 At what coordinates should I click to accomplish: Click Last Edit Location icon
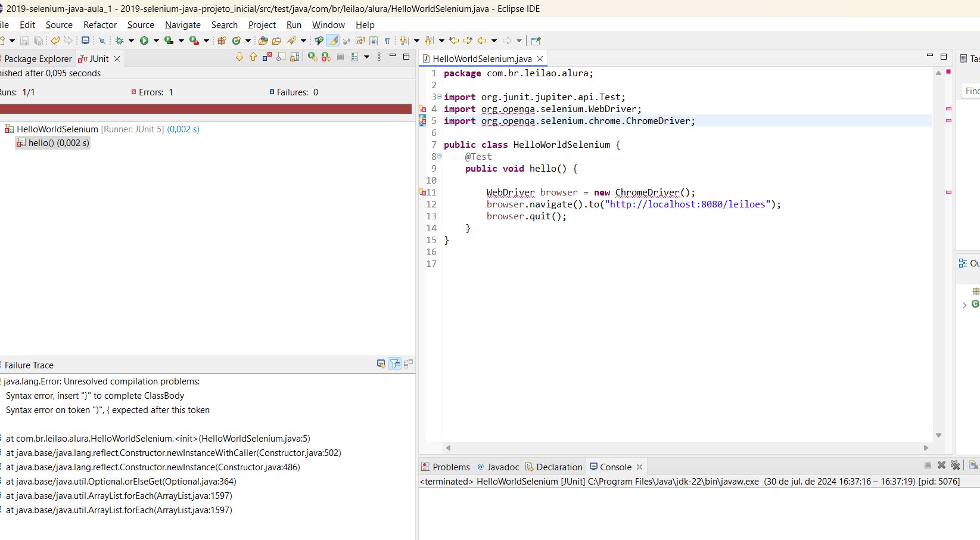click(454, 41)
